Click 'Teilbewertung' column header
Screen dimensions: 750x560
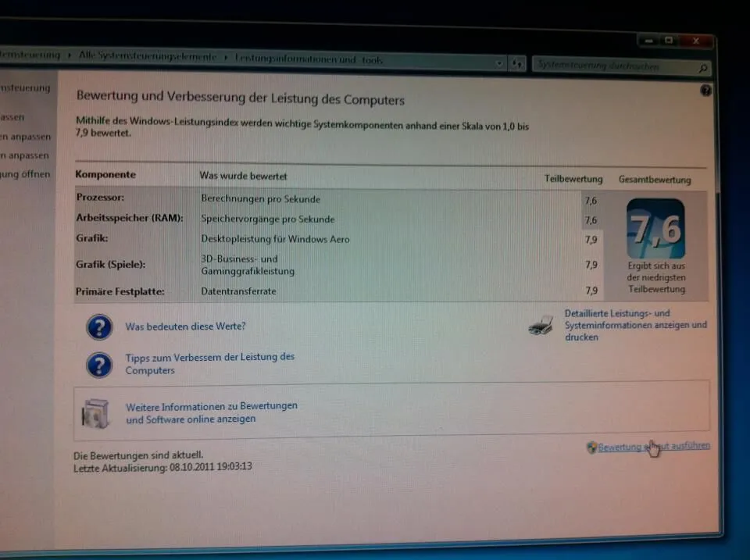[573, 179]
